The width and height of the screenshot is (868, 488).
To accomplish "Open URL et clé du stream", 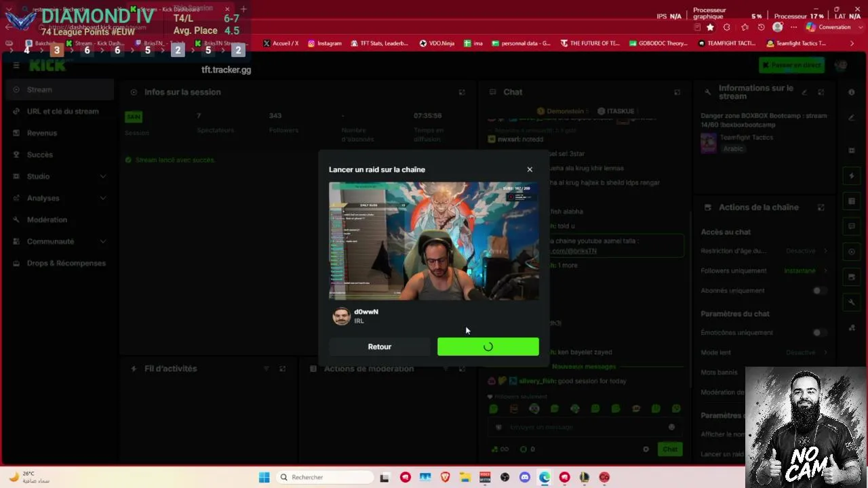I will pyautogui.click(x=62, y=111).
